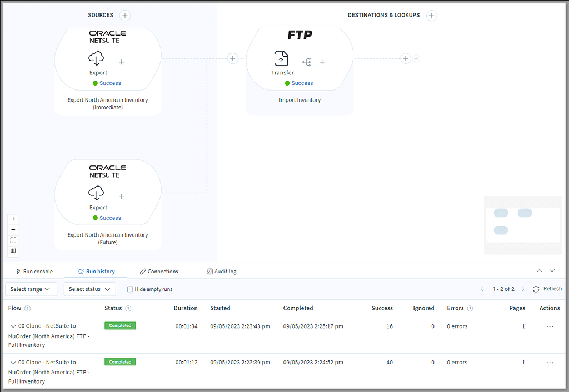Open the Select status dropdown

coord(89,289)
